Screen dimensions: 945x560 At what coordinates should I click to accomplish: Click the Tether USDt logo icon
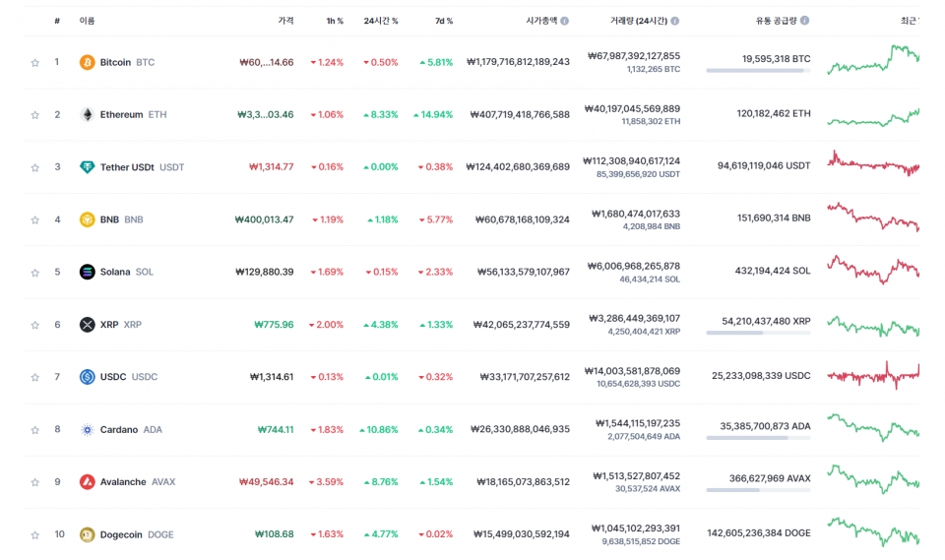tap(87, 167)
